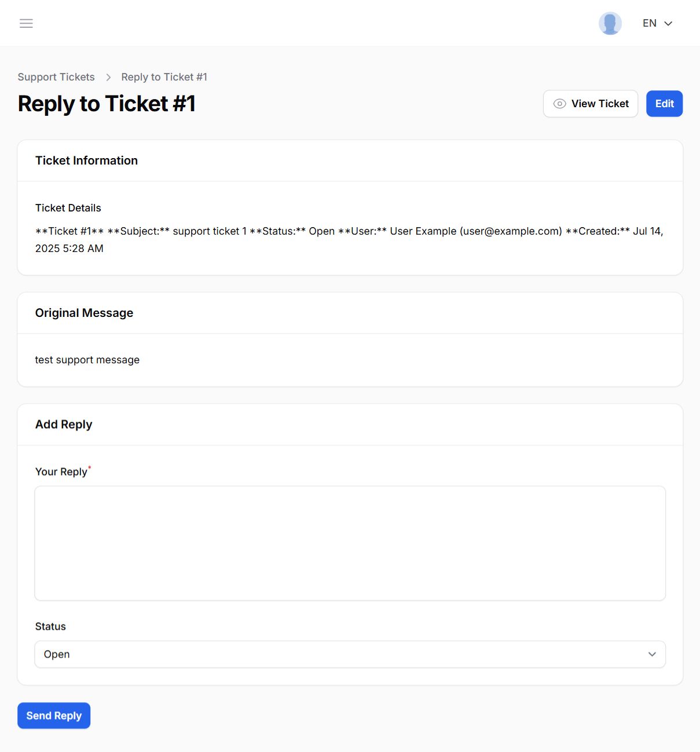700x752 pixels.
Task: Click the Add Reply section header
Action: (x=64, y=424)
